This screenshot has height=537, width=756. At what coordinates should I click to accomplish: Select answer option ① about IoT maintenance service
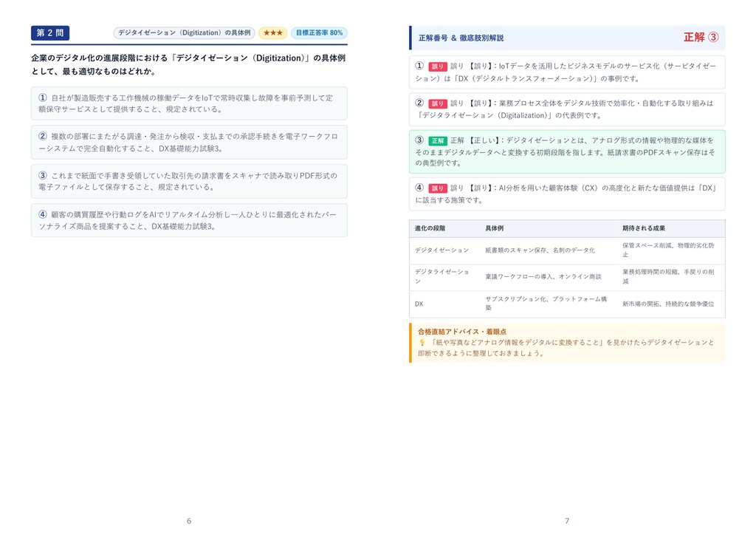pos(189,103)
